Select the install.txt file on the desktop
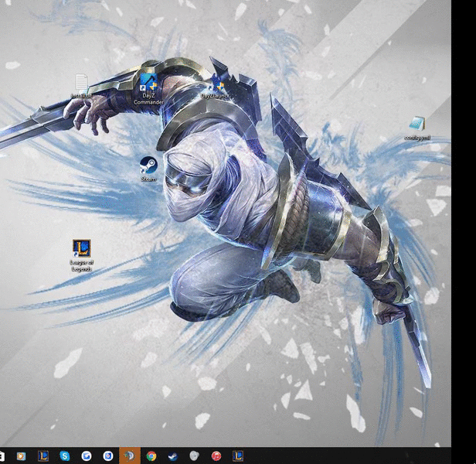The width and height of the screenshot is (476, 464). pyautogui.click(x=81, y=86)
